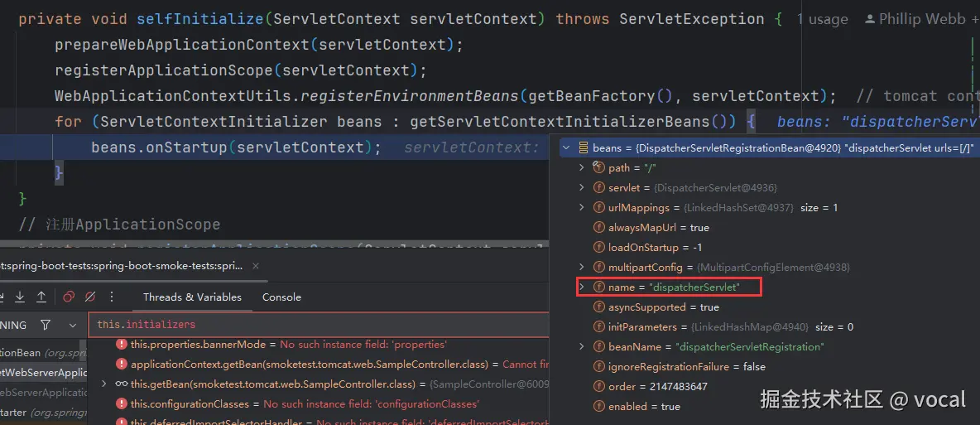This screenshot has width=980, height=425.
Task: Click the error icon for this.properties.bannerMode watch
Action: tap(121, 345)
